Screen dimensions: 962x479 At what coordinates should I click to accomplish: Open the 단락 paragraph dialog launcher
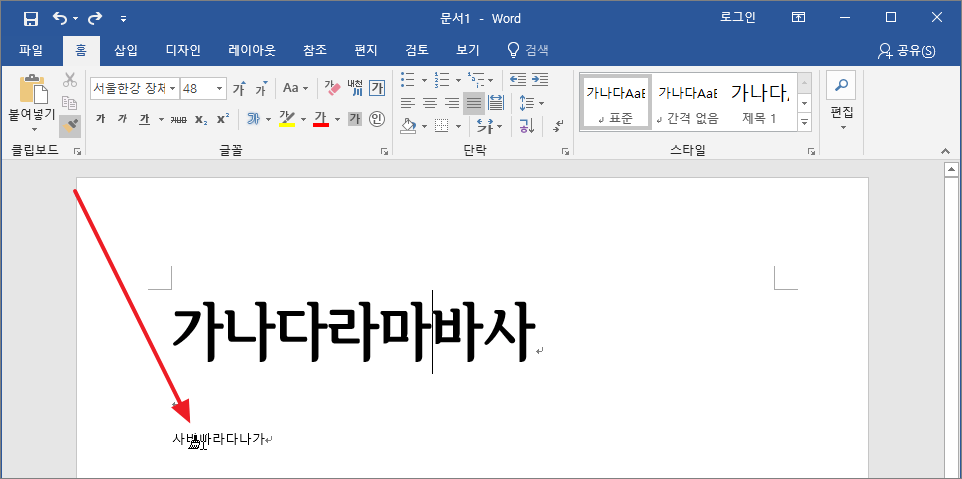565,151
